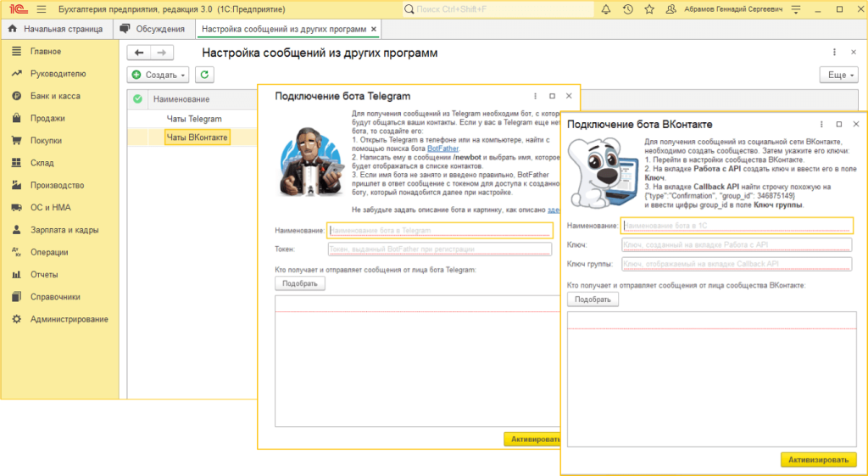Open the discussions people icon in title bar
The height and width of the screenshot is (476, 868).
[x=671, y=9]
